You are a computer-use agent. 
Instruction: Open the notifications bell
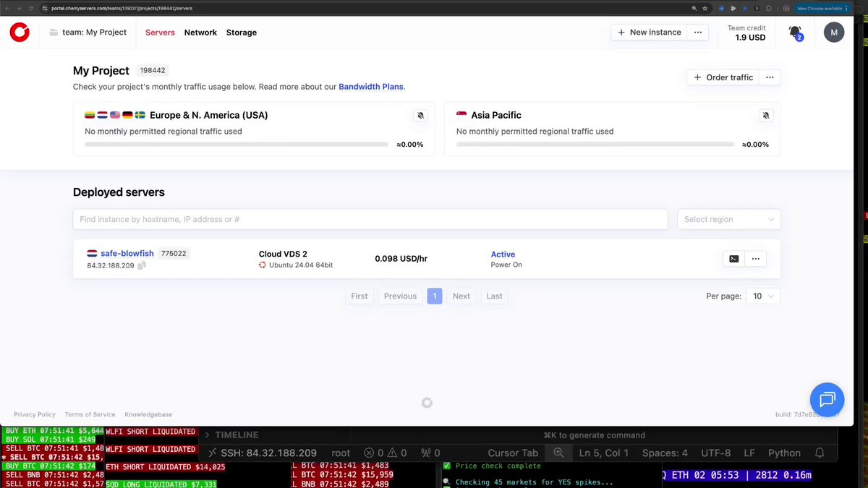click(795, 32)
